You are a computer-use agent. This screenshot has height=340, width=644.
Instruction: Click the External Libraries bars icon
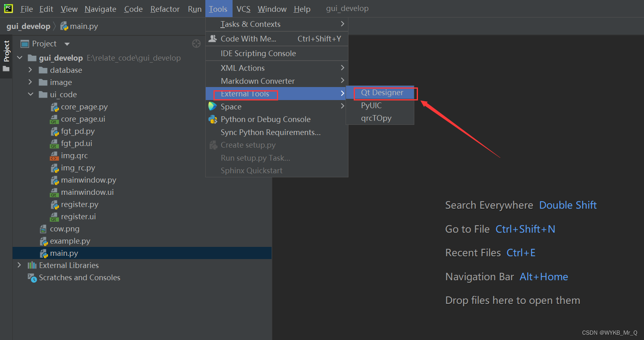(32, 265)
